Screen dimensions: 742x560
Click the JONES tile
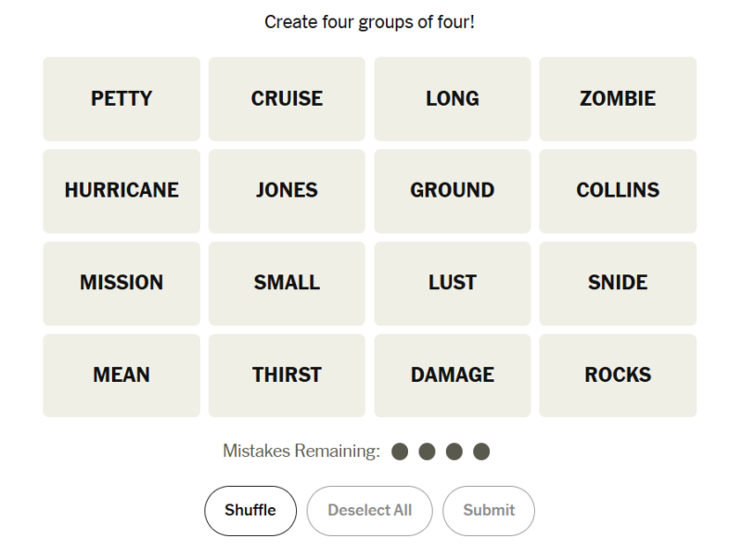click(x=287, y=191)
